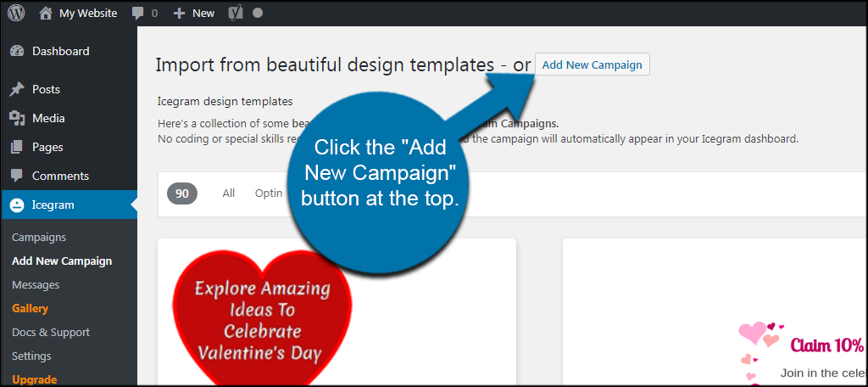Select Add New Campaign in sidebar submenu
868x387 pixels.
point(62,261)
